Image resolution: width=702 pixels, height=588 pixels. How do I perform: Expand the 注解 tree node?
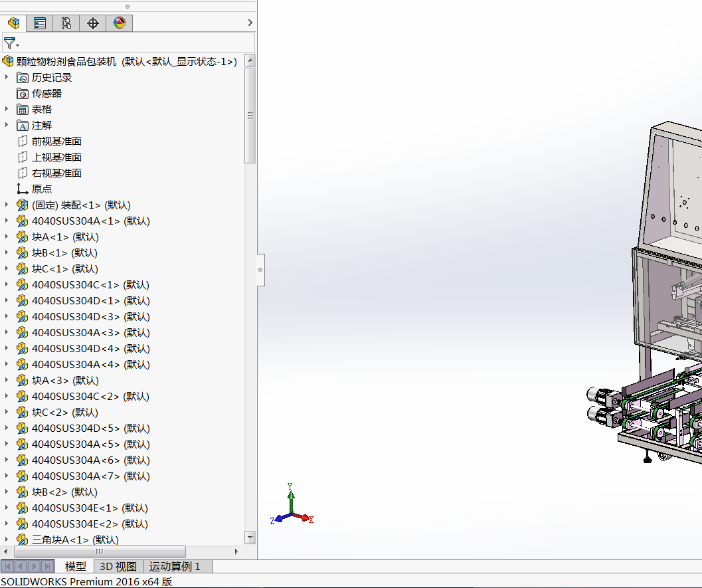[x=6, y=125]
